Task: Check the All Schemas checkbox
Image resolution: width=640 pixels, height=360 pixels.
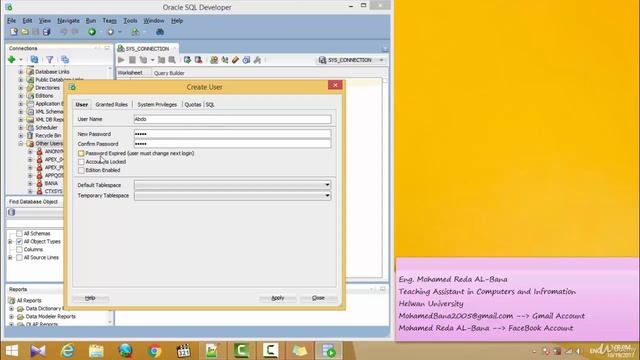Action: tap(19, 233)
